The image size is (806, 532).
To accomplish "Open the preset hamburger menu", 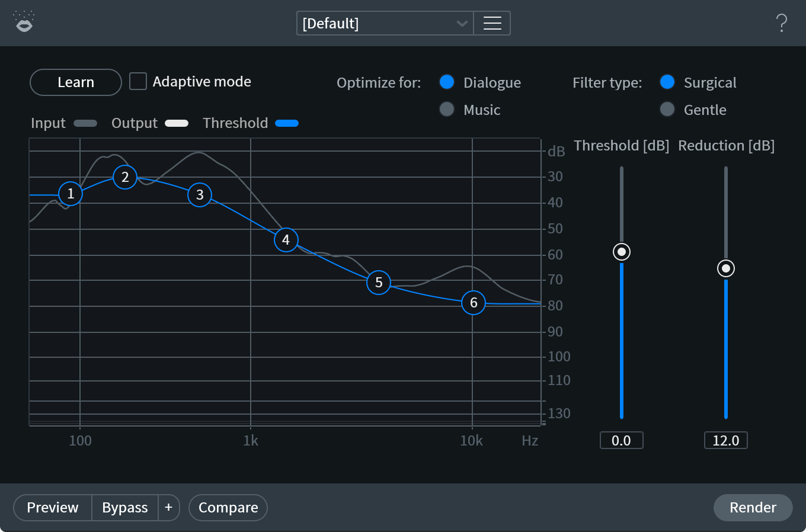I will coord(492,23).
